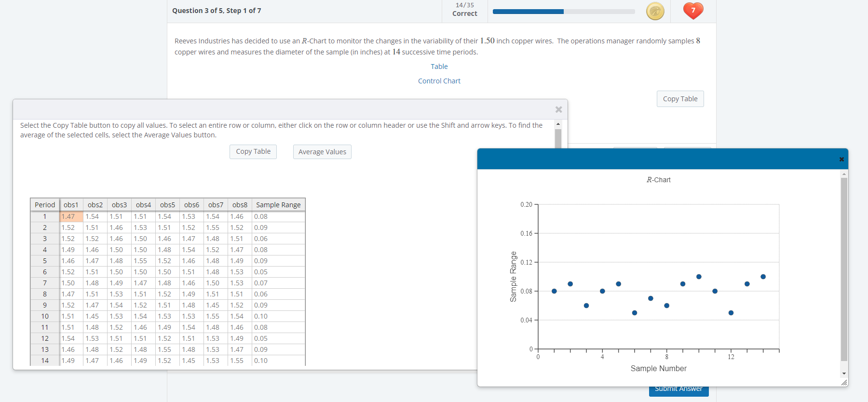This screenshot has width=868, height=402.
Task: Close the data table popup
Action: click(558, 109)
